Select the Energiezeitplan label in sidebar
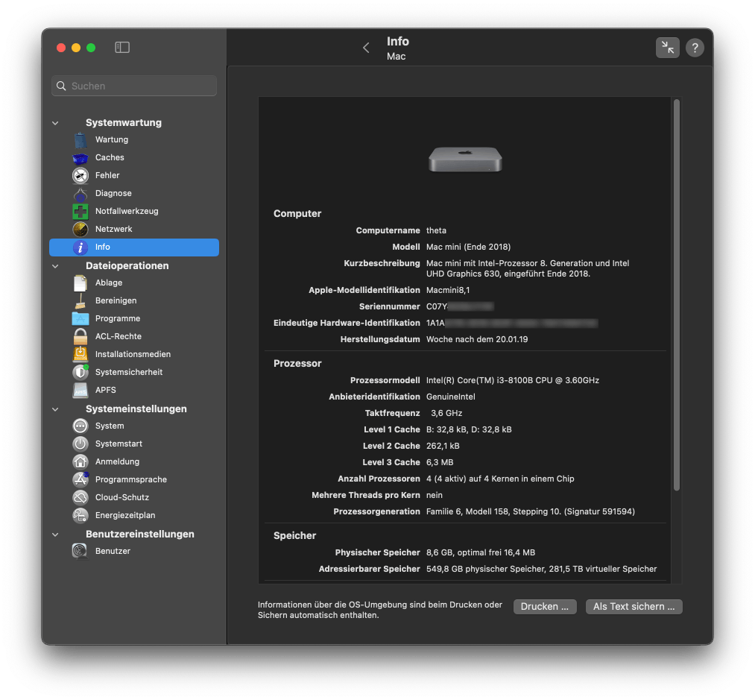The height and width of the screenshot is (700, 755). pos(125,515)
